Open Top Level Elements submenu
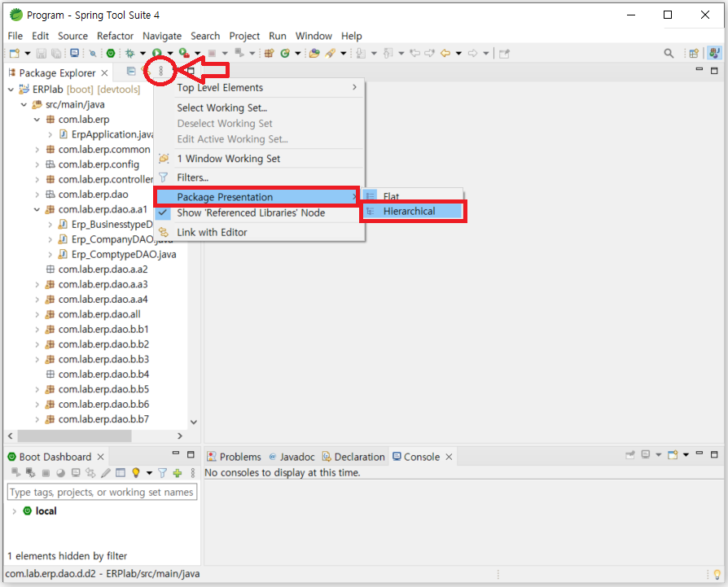Image resolution: width=728 pixels, height=587 pixels. [259, 88]
